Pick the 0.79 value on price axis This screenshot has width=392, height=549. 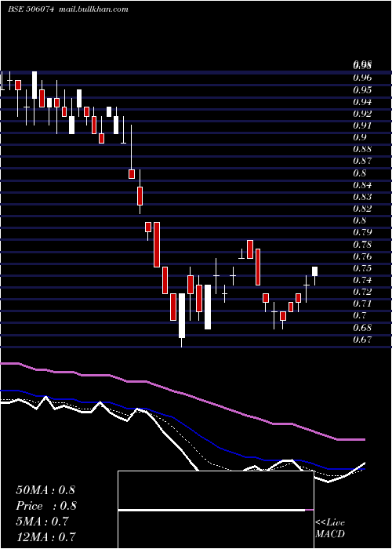click(362, 232)
